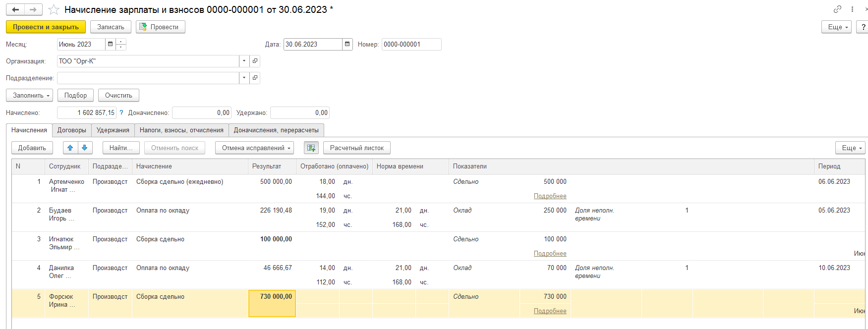Click the Номер input field
This screenshot has height=329, width=868.
coord(411,44)
